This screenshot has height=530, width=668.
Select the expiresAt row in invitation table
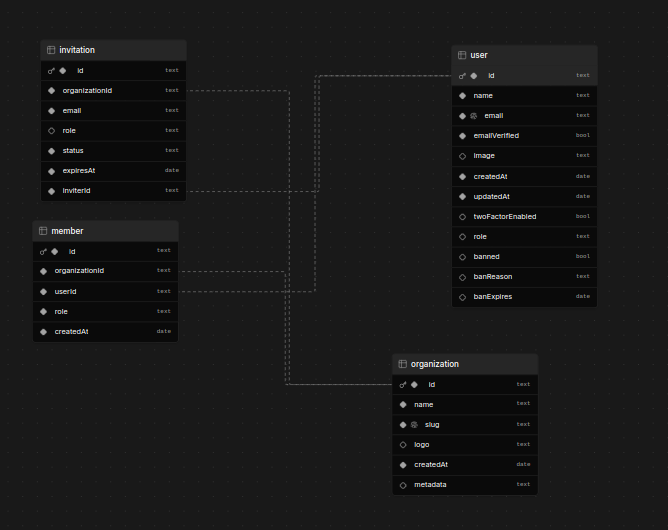pos(78,171)
